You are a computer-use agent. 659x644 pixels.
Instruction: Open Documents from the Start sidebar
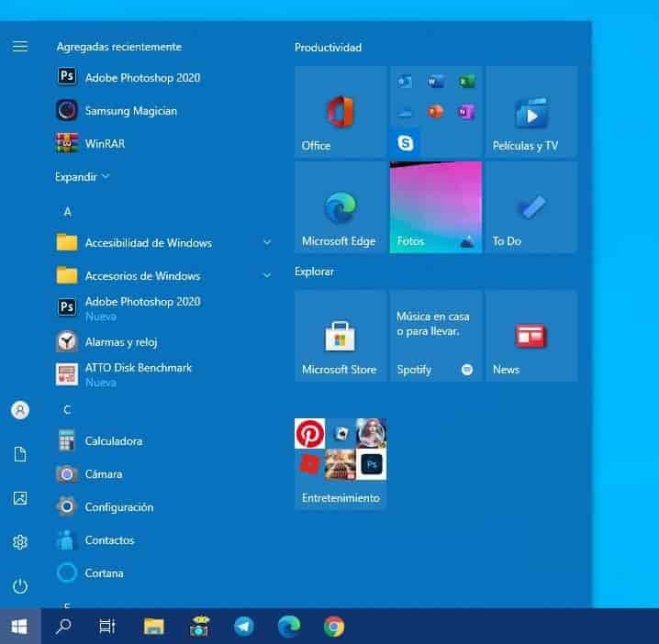click(20, 454)
